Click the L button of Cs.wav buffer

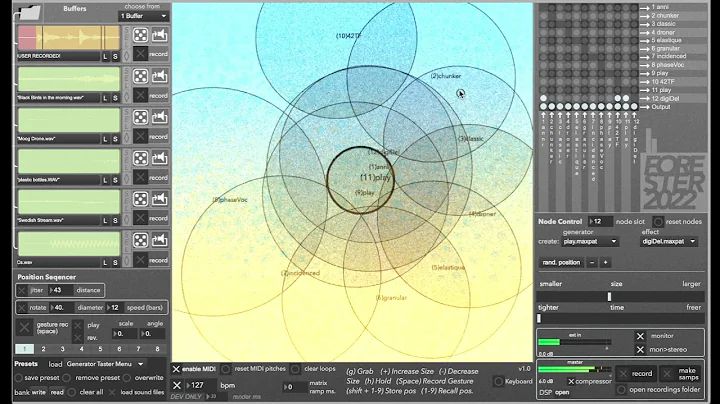click(105, 263)
